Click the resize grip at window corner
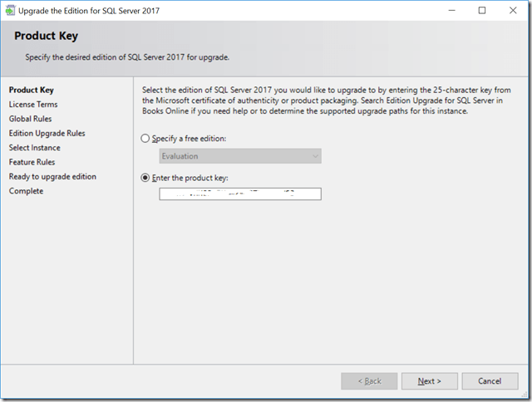The width and height of the screenshot is (532, 402). [x=524, y=395]
